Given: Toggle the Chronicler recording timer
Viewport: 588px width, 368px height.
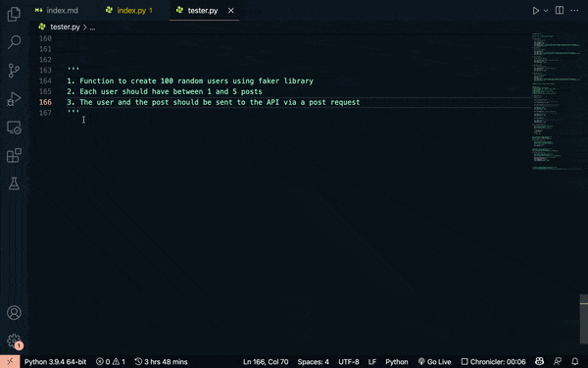Looking at the screenshot, I should click(493, 361).
